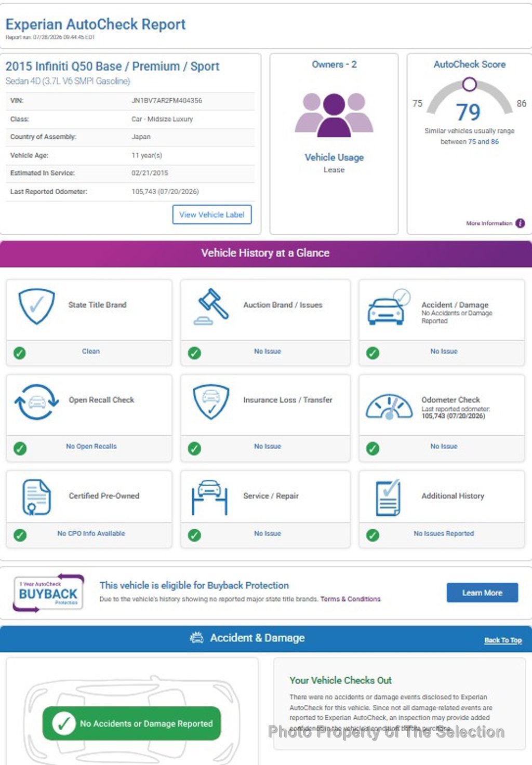Click the State Title Brand shield icon
Viewport: 532px width, 765px height.
(36, 306)
